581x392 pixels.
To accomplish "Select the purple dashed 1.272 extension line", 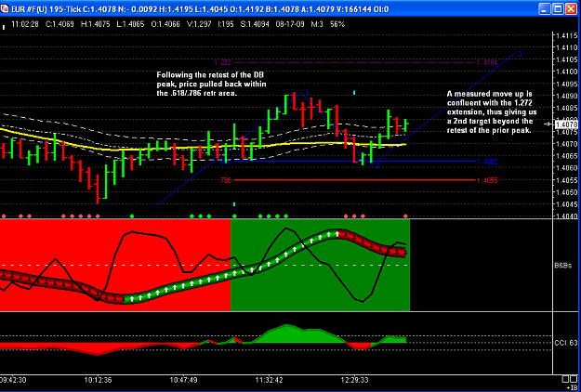I will (x=354, y=62).
